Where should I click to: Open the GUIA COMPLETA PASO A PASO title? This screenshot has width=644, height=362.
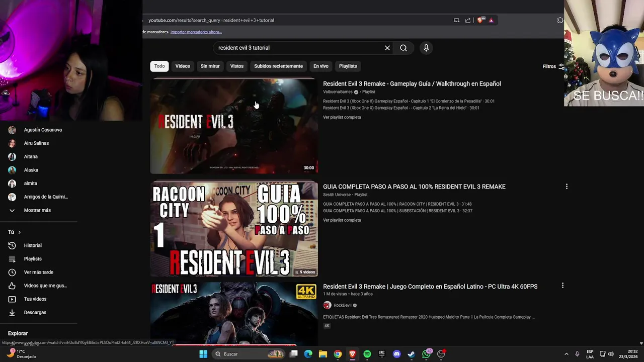(414, 187)
